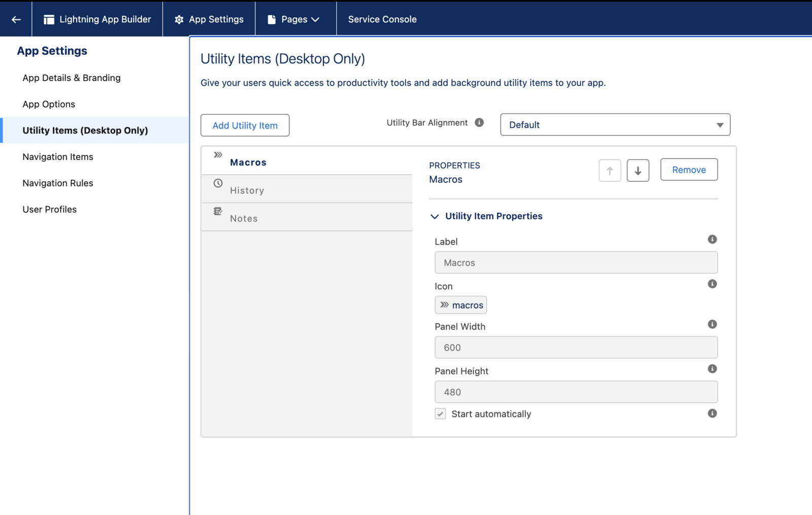
Task: Uncheck the Start automatically checkbox
Action: [x=439, y=414]
